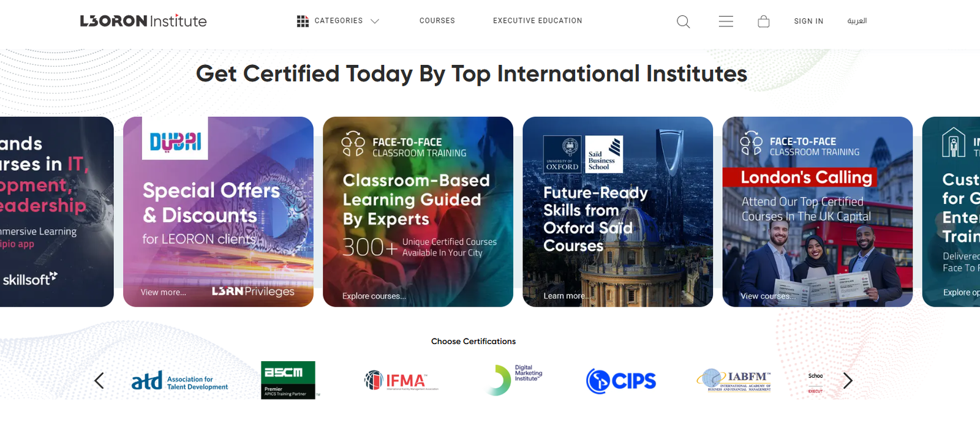This screenshot has height=439, width=980.
Task: Go to Executive Education menu item
Action: click(537, 21)
